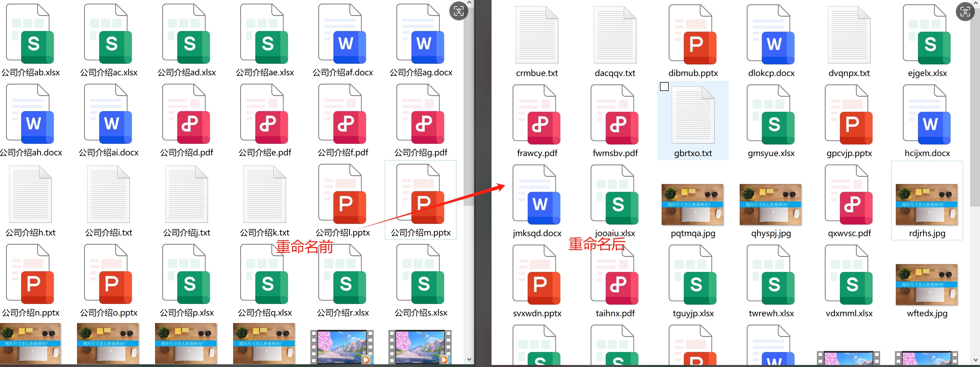Select the rdjrhs.jpg image thumbnail
The width and height of the screenshot is (980, 367).
pos(927,204)
